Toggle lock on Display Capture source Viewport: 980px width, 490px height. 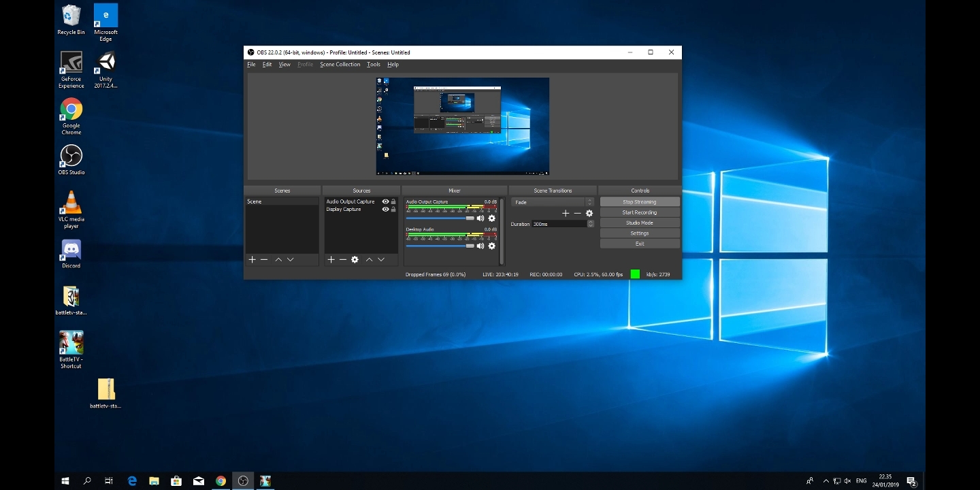coord(393,210)
